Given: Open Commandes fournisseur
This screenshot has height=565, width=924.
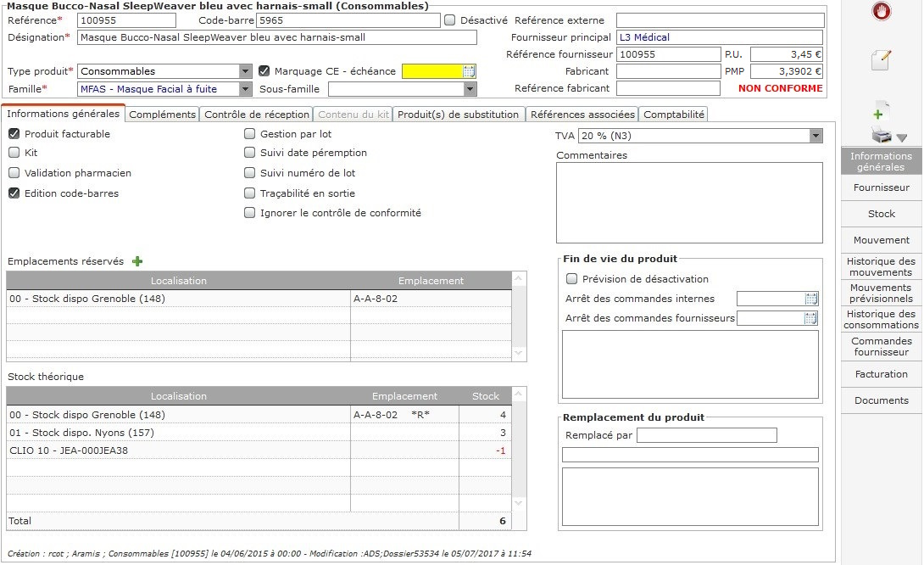Looking at the screenshot, I should click(881, 346).
